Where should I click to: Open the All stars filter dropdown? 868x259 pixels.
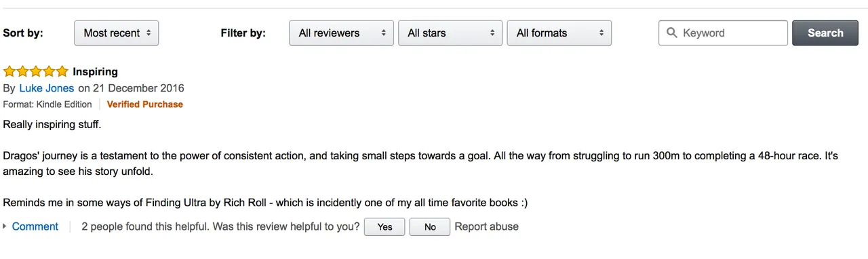point(450,33)
